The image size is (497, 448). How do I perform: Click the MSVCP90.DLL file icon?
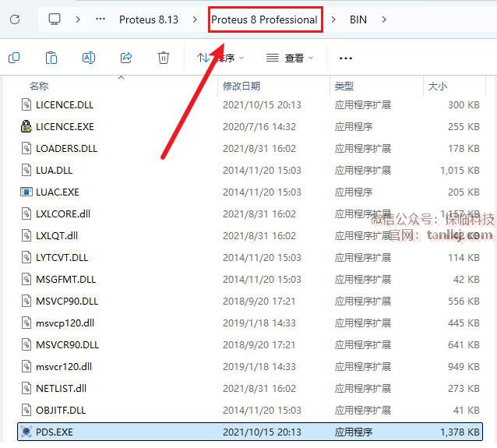[x=26, y=301]
